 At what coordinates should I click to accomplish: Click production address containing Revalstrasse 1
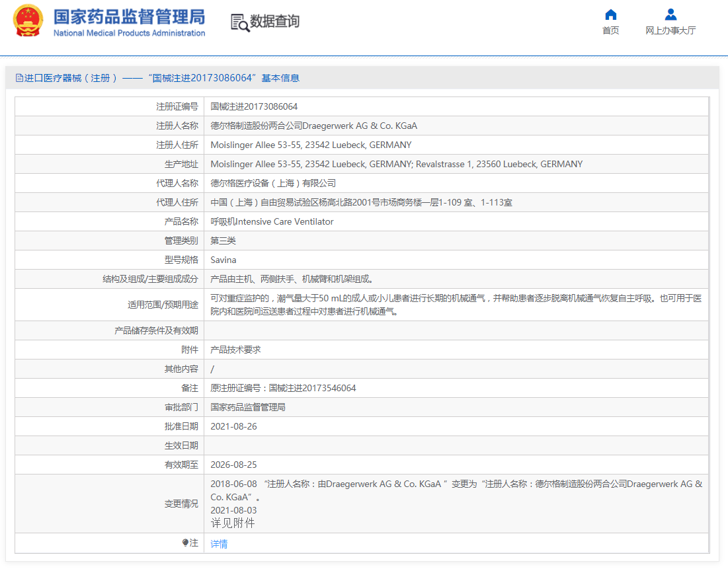[397, 165]
